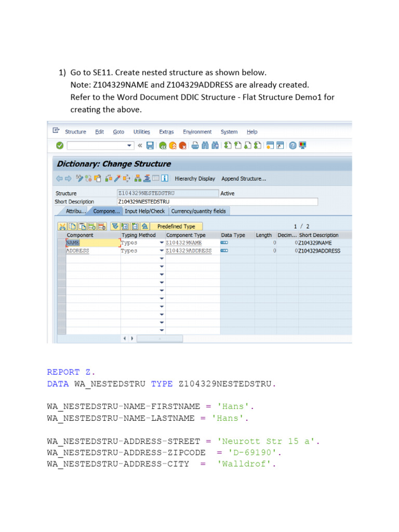Click the Append Structure... button
This screenshot has width=399, height=532.
(x=244, y=179)
